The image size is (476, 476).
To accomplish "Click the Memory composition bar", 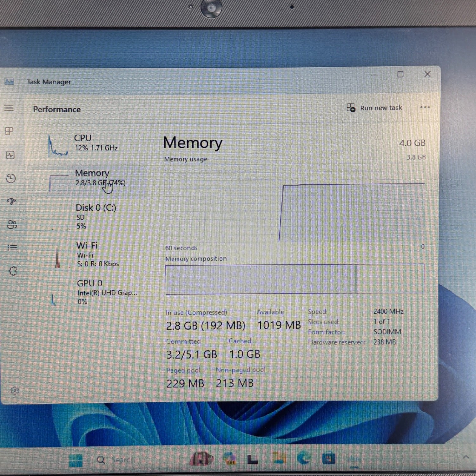I will [x=294, y=279].
